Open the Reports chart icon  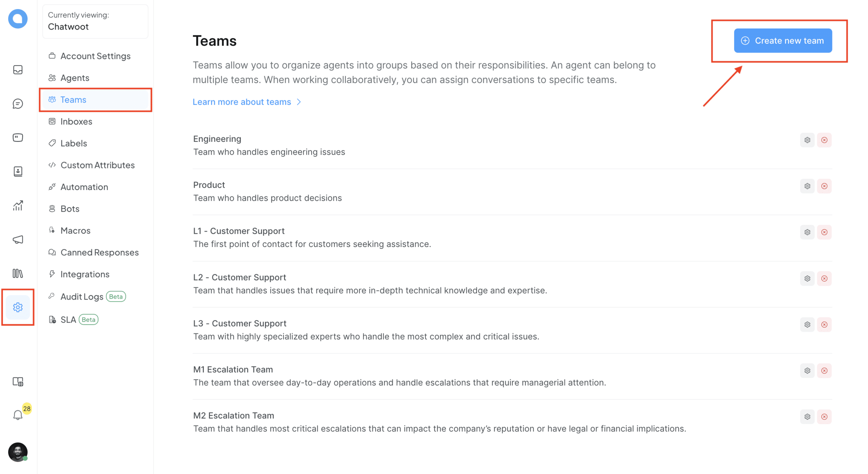tap(18, 205)
